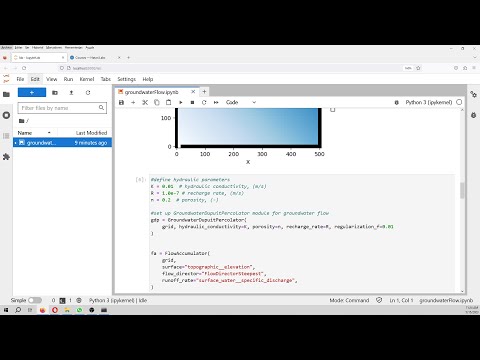480x360 pixels.
Task: Click the root folder breadcrumb icon
Action: click(x=22, y=121)
